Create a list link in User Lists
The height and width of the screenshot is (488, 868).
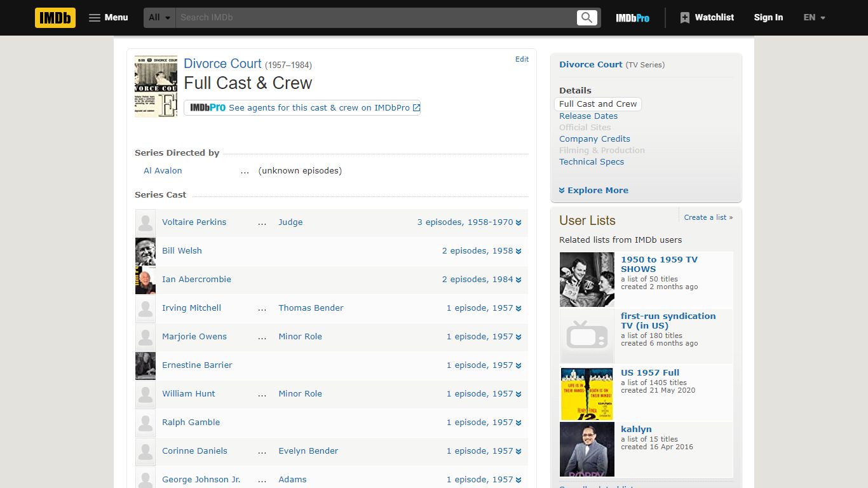pyautogui.click(x=709, y=217)
